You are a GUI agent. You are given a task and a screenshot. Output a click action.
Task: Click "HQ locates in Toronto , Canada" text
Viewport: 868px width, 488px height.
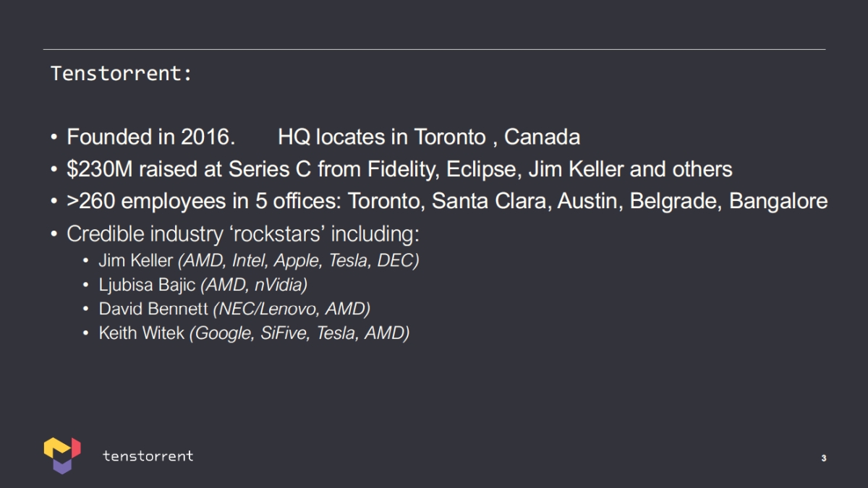coord(429,137)
